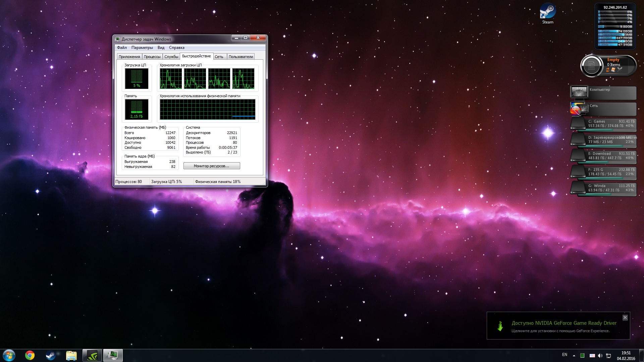Open the Windows Start orb
Viewport: 644px width, 362px height.
[9, 355]
